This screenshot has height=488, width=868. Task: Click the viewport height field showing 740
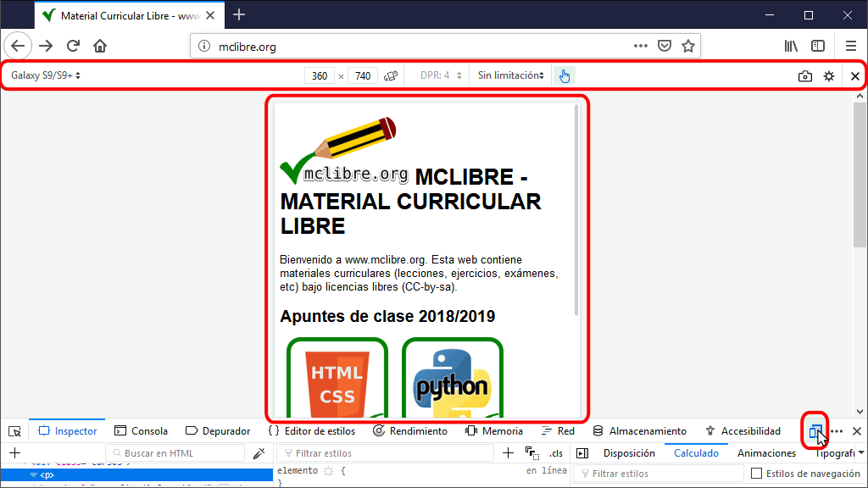point(363,75)
